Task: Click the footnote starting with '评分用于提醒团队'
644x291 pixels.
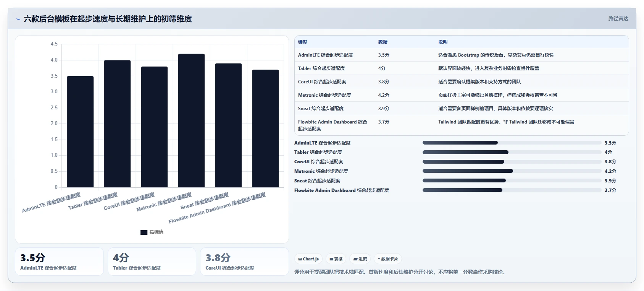Action: pyautogui.click(x=400, y=272)
